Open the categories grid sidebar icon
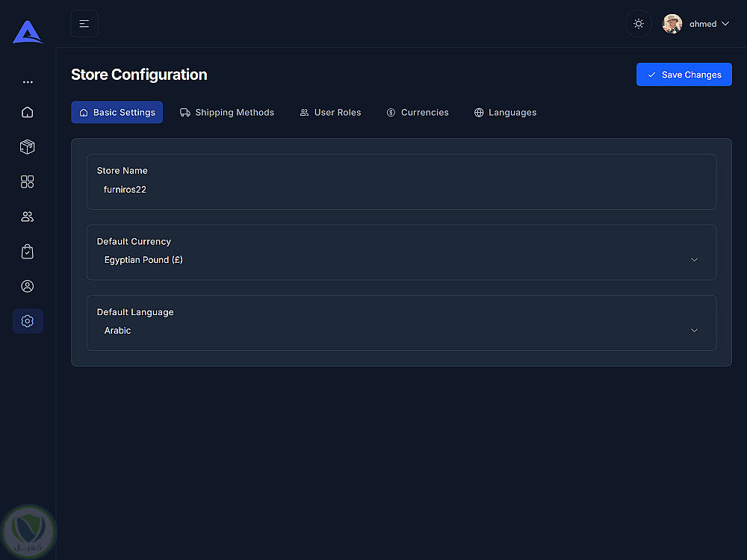747x560 pixels. pyautogui.click(x=28, y=181)
